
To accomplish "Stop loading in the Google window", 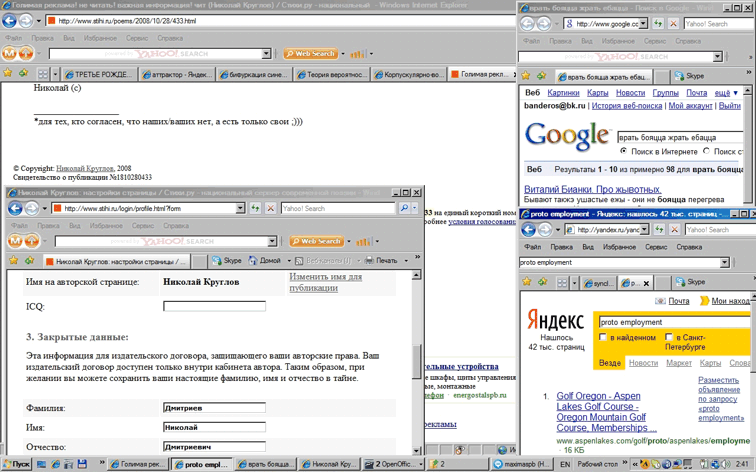I will click(x=674, y=24).
